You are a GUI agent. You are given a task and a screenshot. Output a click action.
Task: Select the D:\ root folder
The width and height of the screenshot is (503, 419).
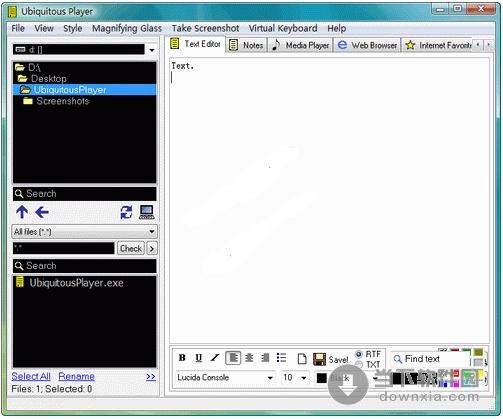84,68
